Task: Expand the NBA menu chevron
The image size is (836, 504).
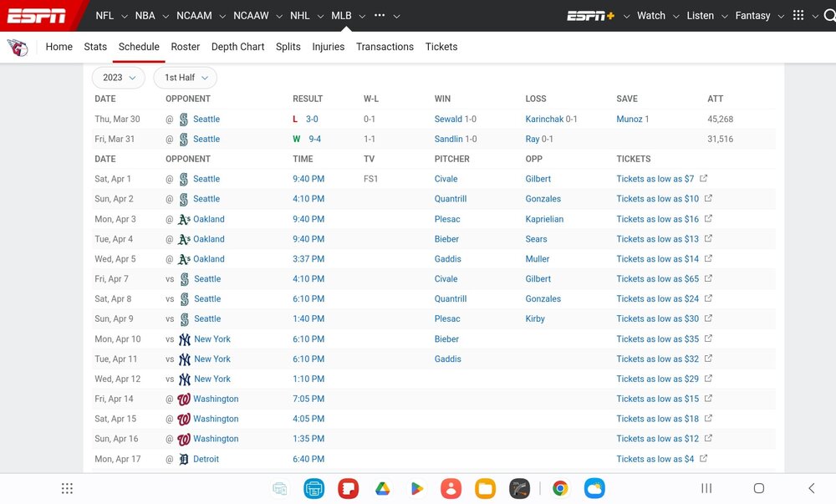Action: 166,17
